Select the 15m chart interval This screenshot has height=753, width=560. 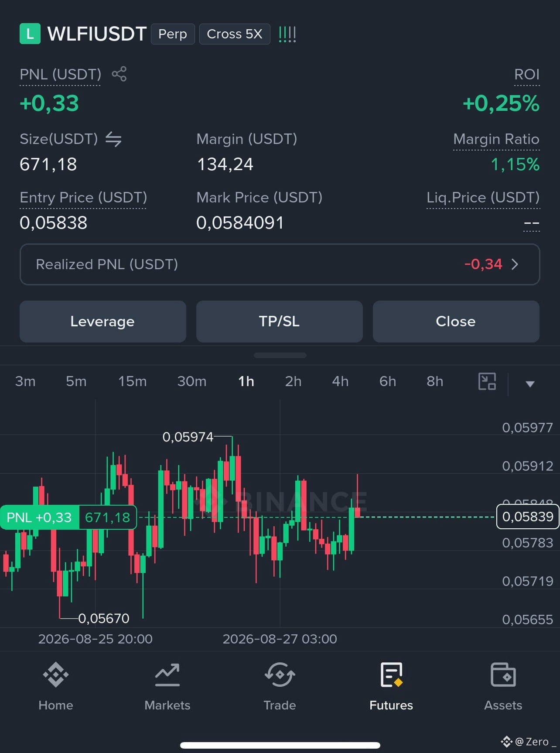(133, 381)
